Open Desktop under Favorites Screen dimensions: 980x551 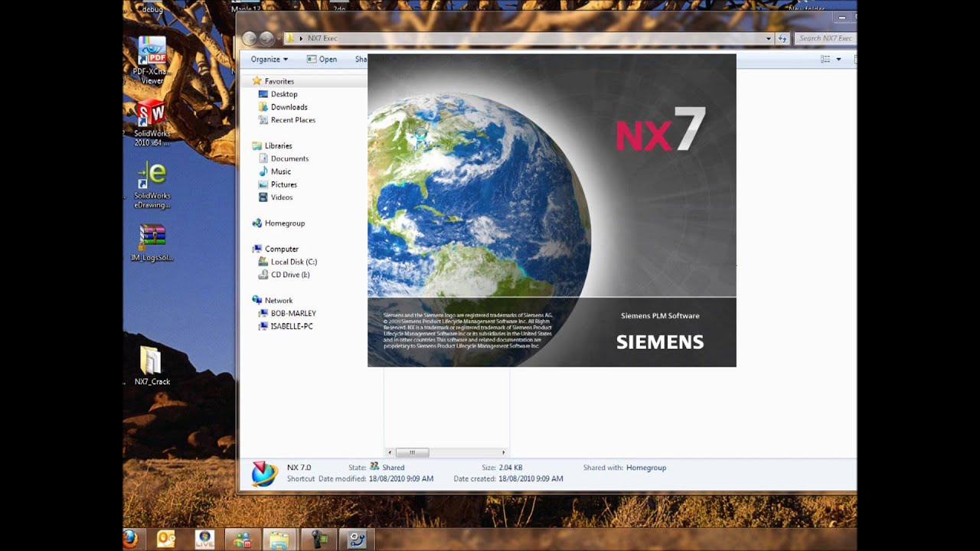pos(284,94)
